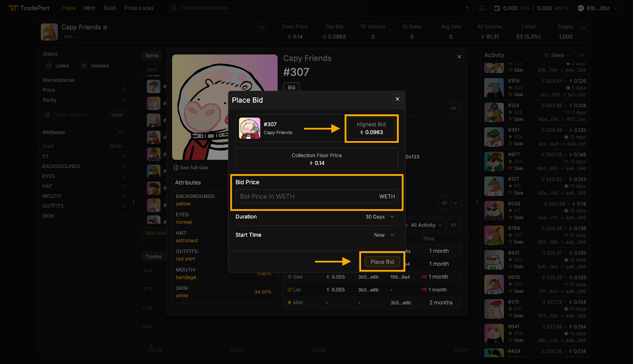The width and height of the screenshot is (633, 364).
Task: Open notifications bell icon
Action: [481, 8]
